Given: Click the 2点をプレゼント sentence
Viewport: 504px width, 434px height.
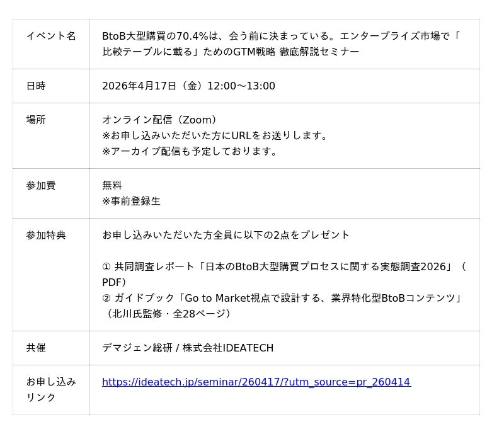Looking at the screenshot, I should 226,235.
